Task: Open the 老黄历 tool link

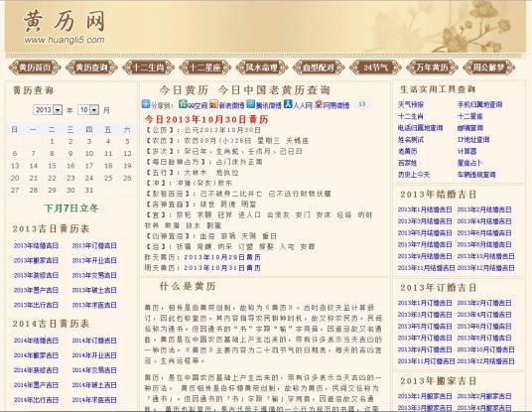Action: pyautogui.click(x=408, y=151)
